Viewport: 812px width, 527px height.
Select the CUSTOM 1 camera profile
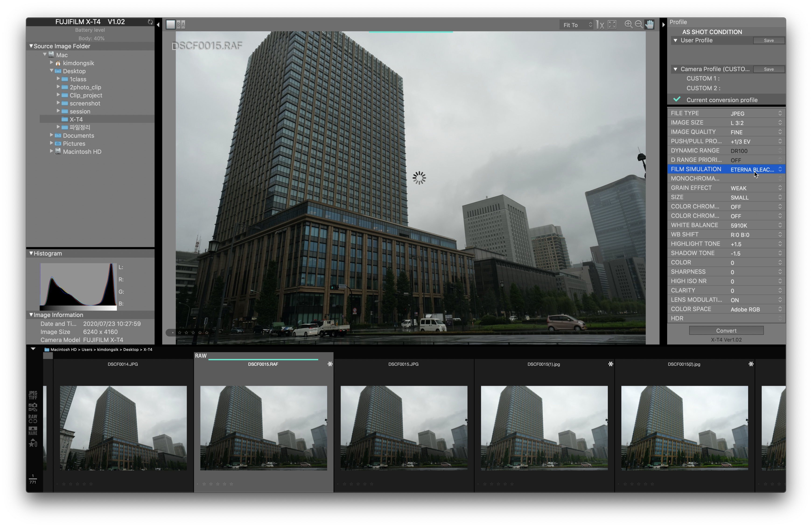click(x=703, y=78)
